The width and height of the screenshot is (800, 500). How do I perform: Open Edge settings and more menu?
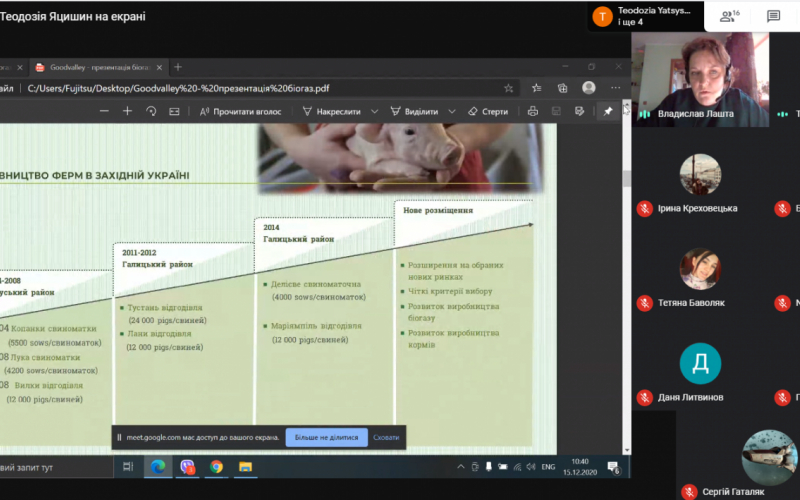(x=616, y=88)
